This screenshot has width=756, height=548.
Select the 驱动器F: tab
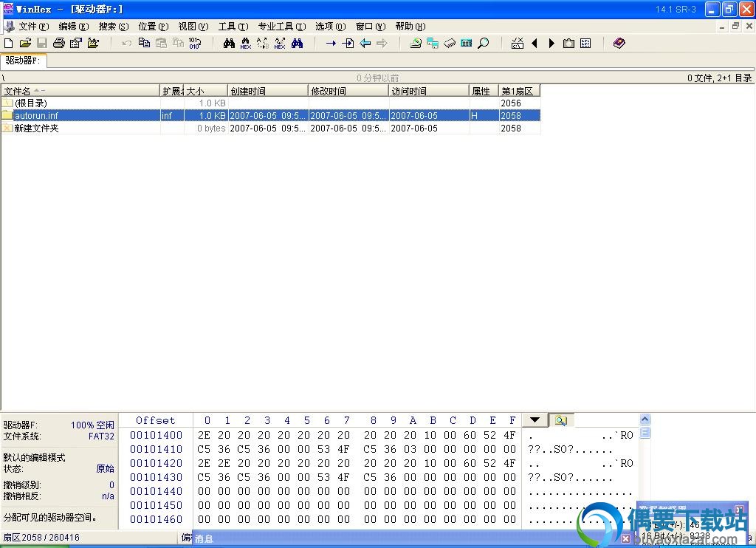point(23,61)
